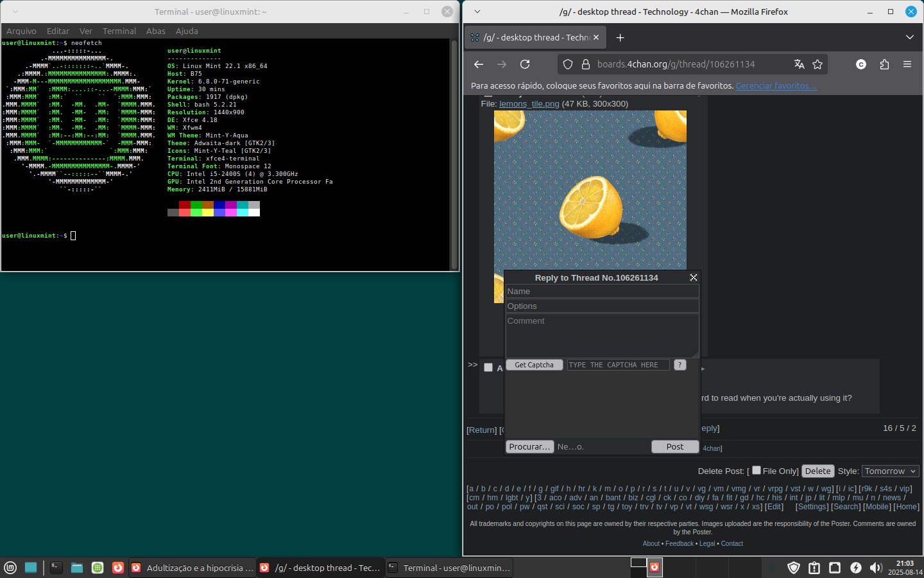Tick the File Only checkbox
The height and width of the screenshot is (578, 924).
(757, 470)
